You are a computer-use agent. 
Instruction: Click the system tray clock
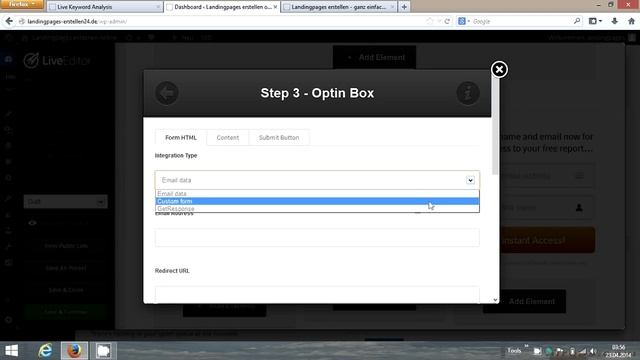pos(618,351)
